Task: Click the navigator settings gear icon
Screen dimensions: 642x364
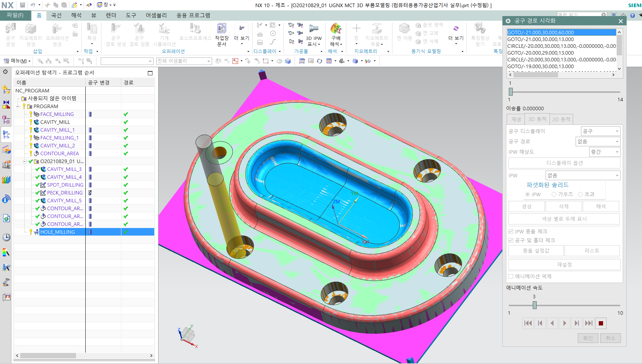Action: pyautogui.click(x=5, y=72)
